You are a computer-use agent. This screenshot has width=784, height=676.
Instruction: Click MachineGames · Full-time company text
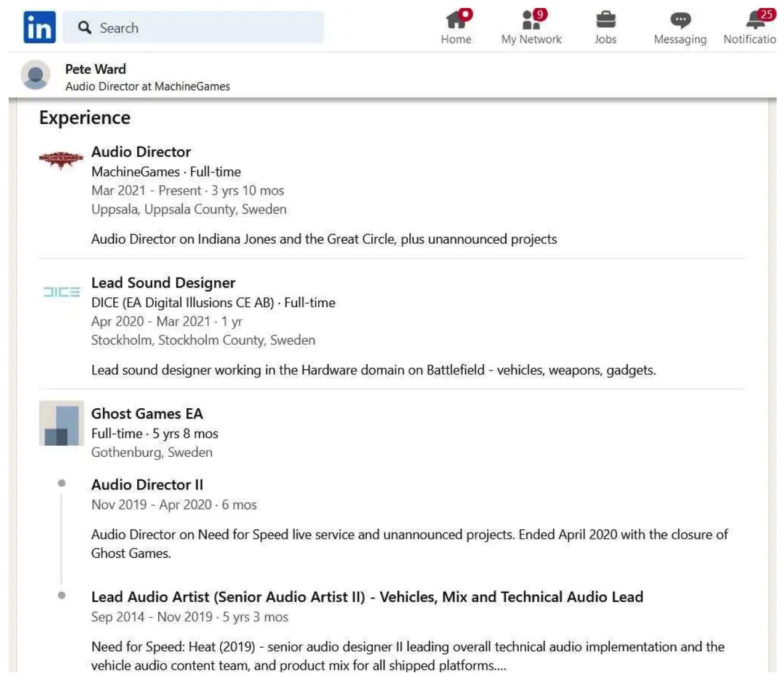tap(166, 172)
